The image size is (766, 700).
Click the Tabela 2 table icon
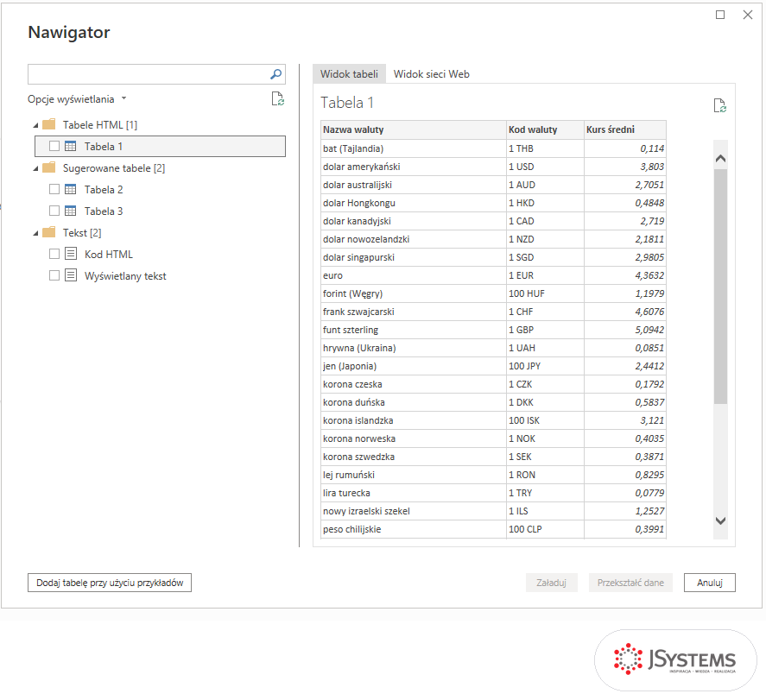(71, 189)
